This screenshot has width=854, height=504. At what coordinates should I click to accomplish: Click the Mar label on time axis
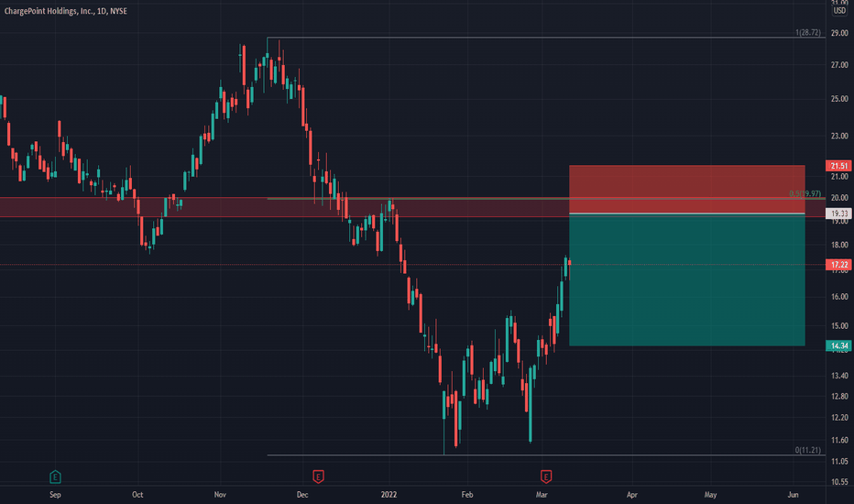pos(542,495)
